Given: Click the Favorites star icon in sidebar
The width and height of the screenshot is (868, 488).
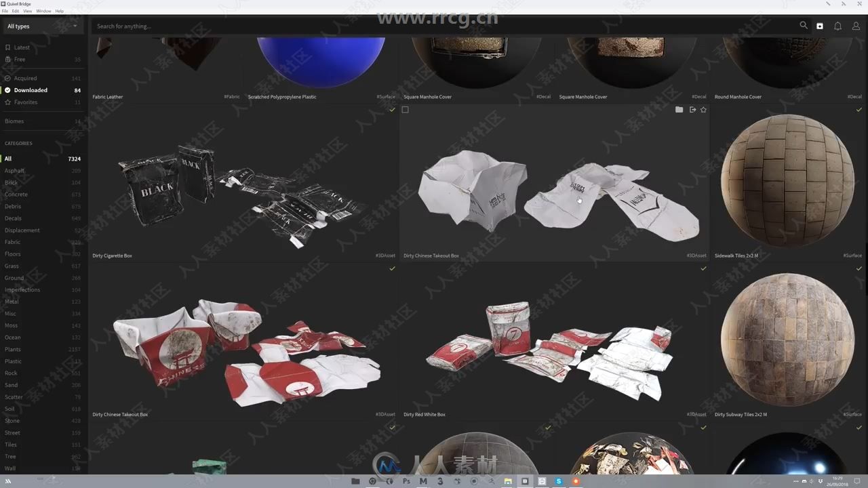Looking at the screenshot, I should [7, 102].
